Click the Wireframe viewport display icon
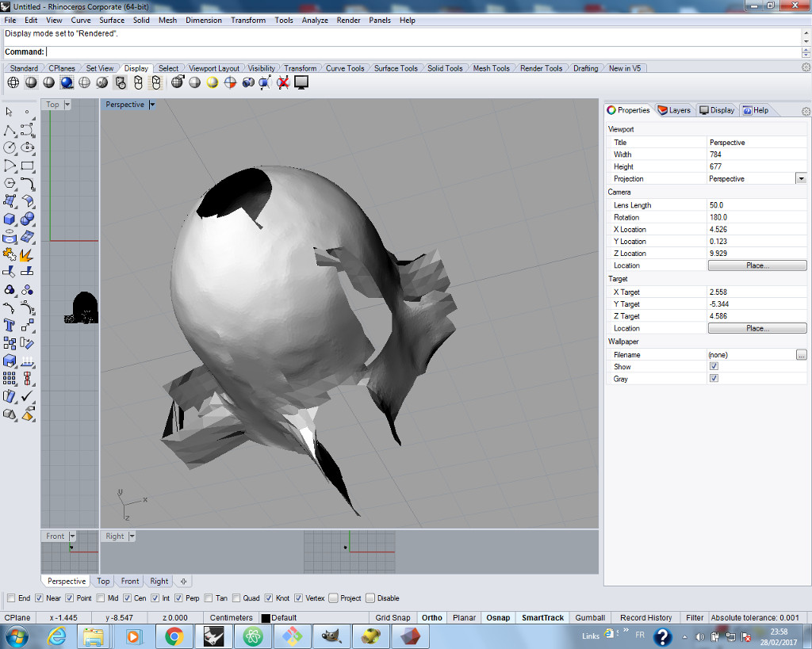812x649 pixels. click(13, 82)
